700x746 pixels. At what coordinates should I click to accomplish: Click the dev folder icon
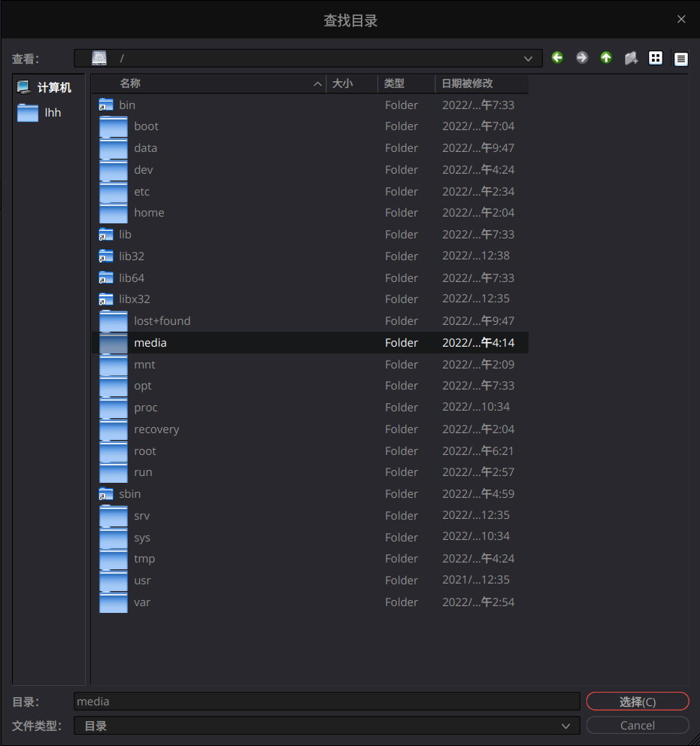coord(114,170)
